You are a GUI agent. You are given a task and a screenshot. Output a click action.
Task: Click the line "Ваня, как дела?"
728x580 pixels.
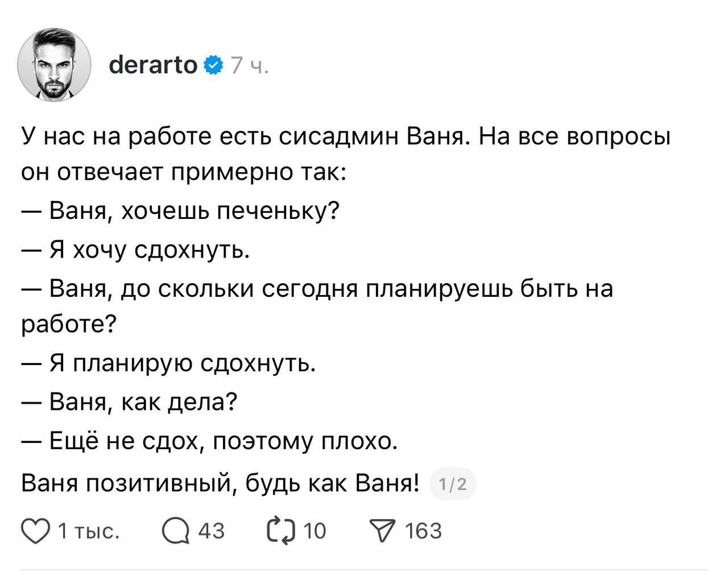143,401
